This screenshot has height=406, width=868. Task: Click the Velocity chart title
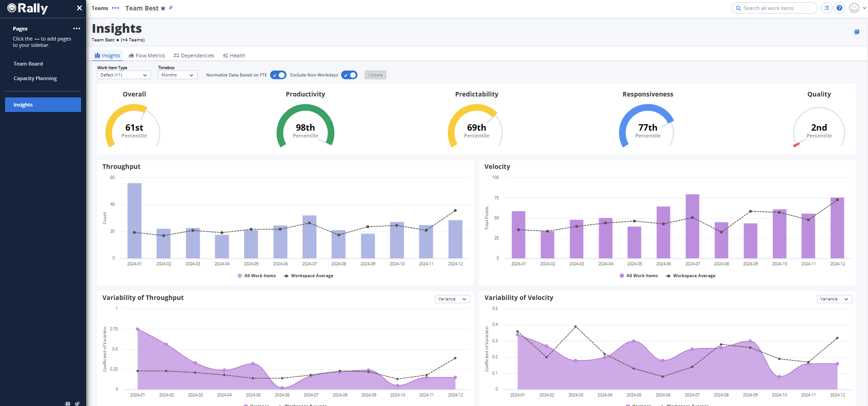click(x=497, y=167)
